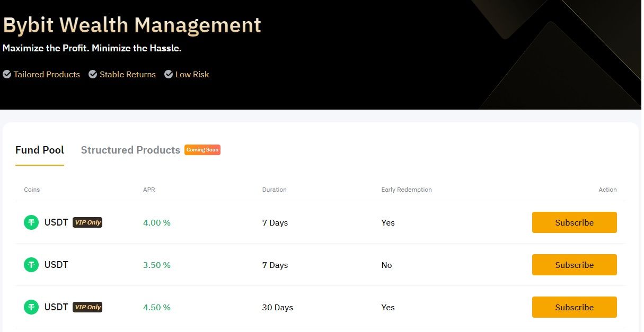Image resolution: width=644 pixels, height=332 pixels.
Task: Click the Duration column header
Action: [x=274, y=190]
